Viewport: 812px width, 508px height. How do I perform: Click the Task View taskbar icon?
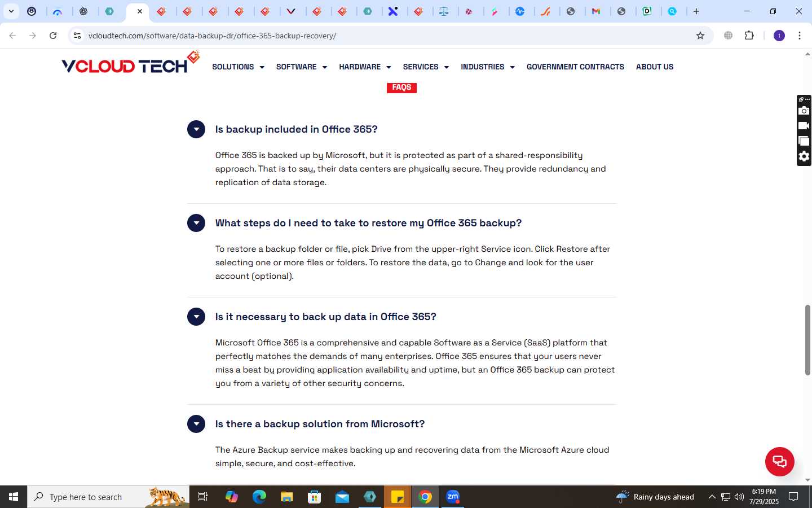[x=203, y=497]
